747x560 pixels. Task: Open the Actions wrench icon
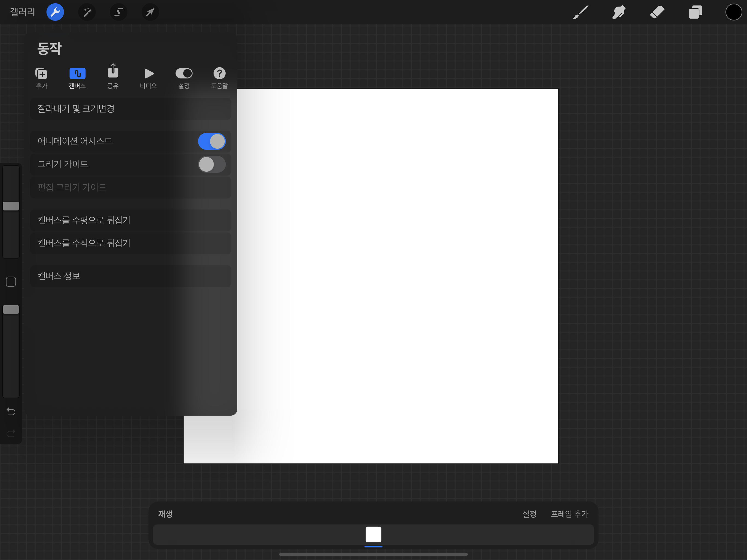pos(55,12)
